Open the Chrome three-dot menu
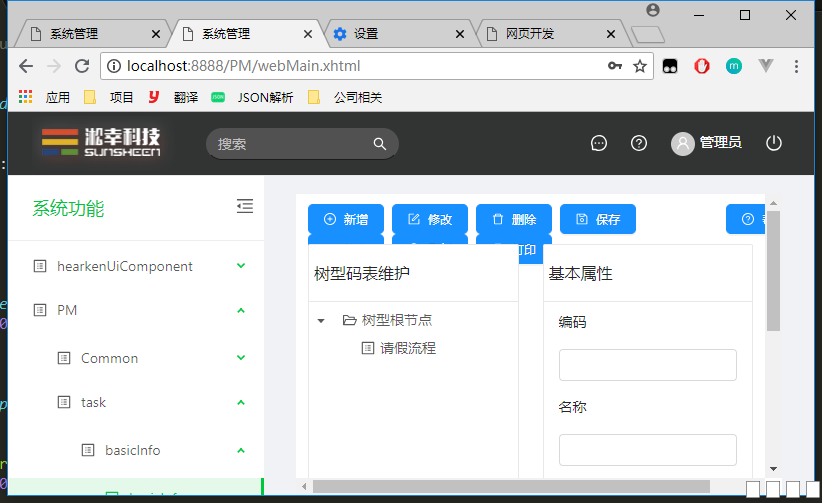 (x=796, y=66)
